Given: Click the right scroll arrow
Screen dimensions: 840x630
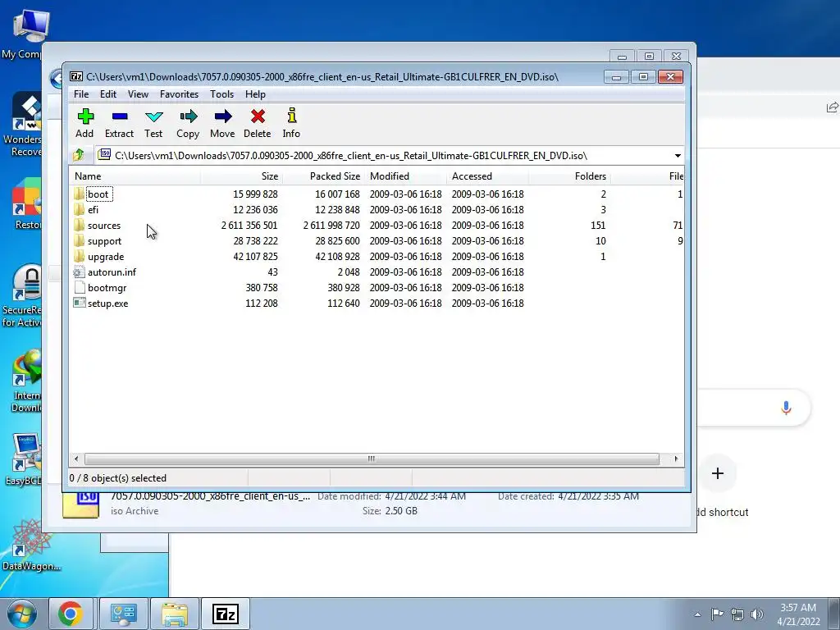Looking at the screenshot, I should [676, 459].
